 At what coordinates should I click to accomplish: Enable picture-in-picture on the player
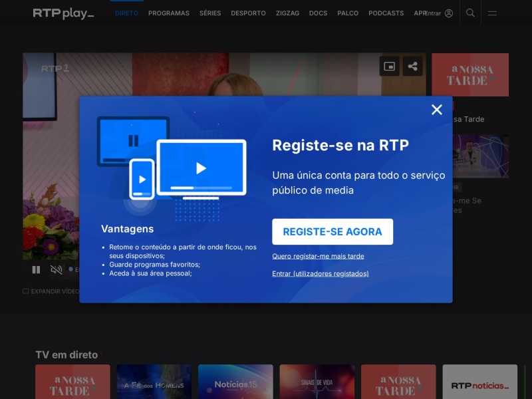pyautogui.click(x=389, y=66)
